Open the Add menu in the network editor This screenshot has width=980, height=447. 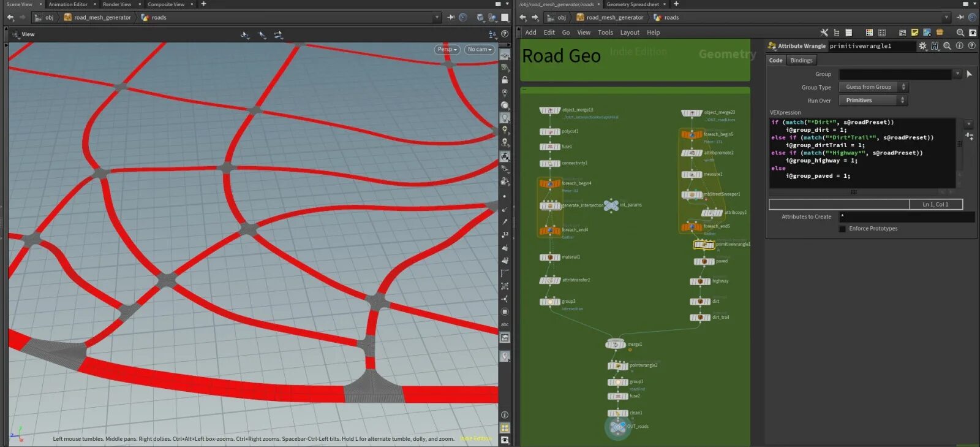530,32
